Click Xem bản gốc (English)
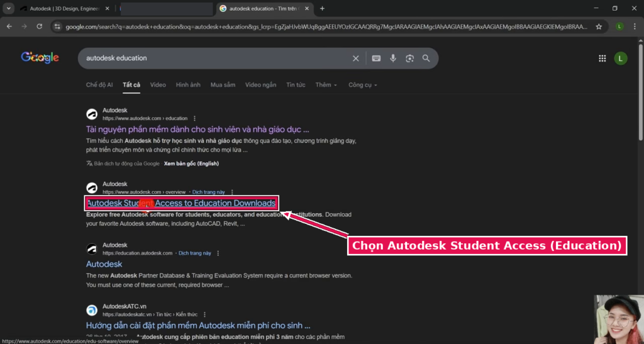The height and width of the screenshot is (344, 644). [191, 164]
